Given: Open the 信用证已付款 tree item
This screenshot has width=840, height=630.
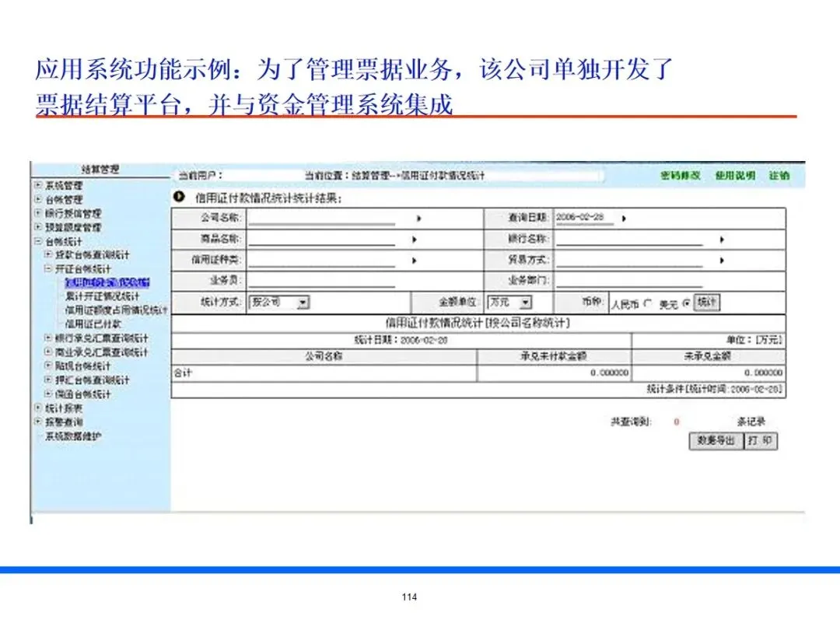Looking at the screenshot, I should 93,324.
